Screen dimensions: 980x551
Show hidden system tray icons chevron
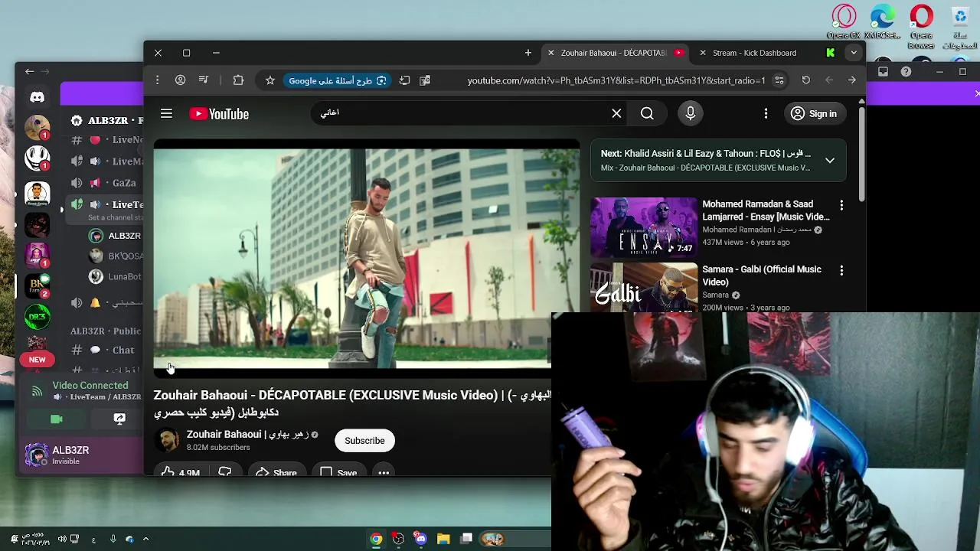click(x=145, y=539)
